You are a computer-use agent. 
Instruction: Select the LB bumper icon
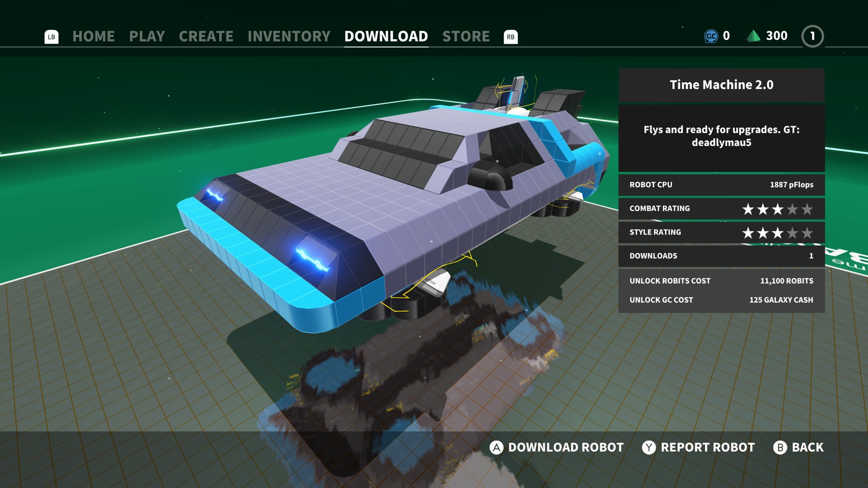point(51,37)
